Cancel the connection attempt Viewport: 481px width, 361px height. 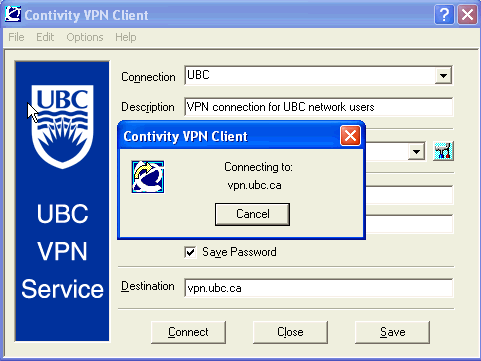click(x=252, y=214)
